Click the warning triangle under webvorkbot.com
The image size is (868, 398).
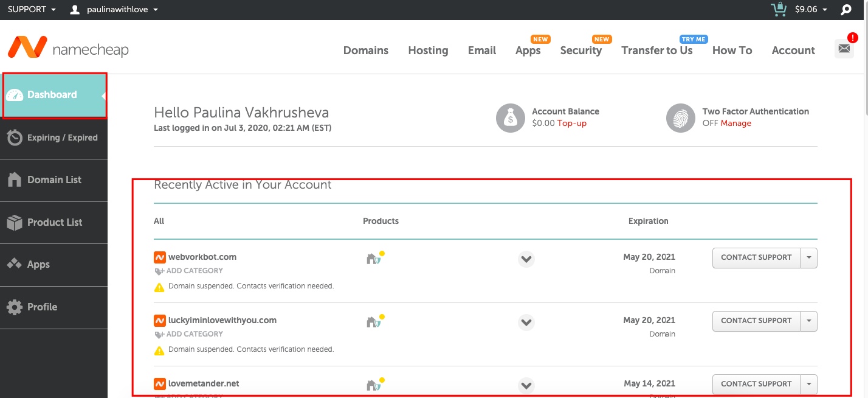coord(159,287)
